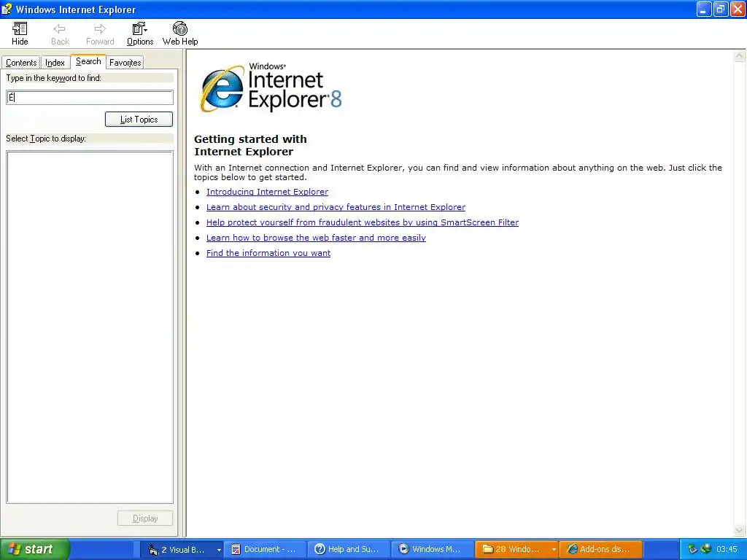This screenshot has height=560, width=747.
Task: Open the Windows Start menu
Action: tap(35, 549)
